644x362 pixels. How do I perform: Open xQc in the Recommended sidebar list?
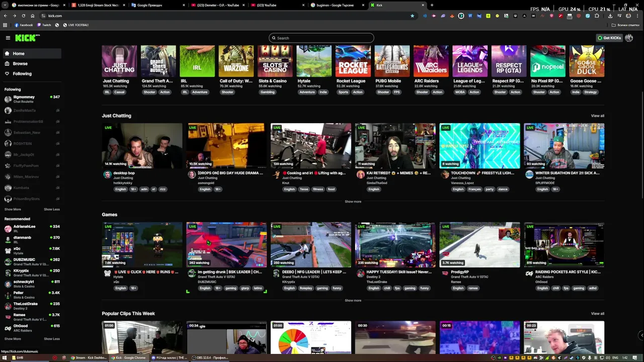31,250
